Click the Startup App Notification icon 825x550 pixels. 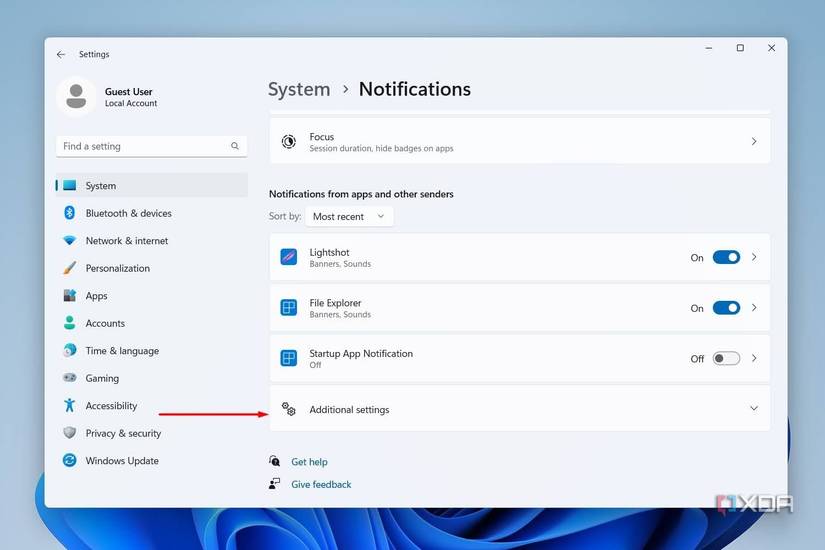coord(288,358)
